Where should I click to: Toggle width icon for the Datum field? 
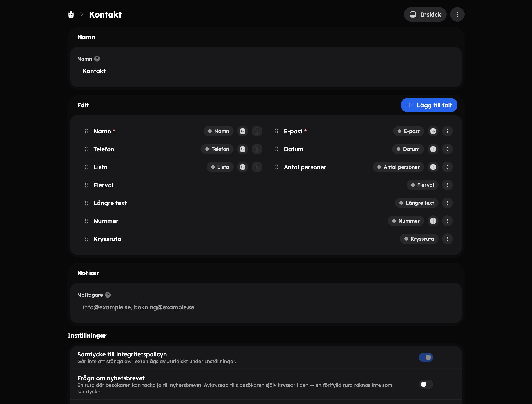click(433, 149)
